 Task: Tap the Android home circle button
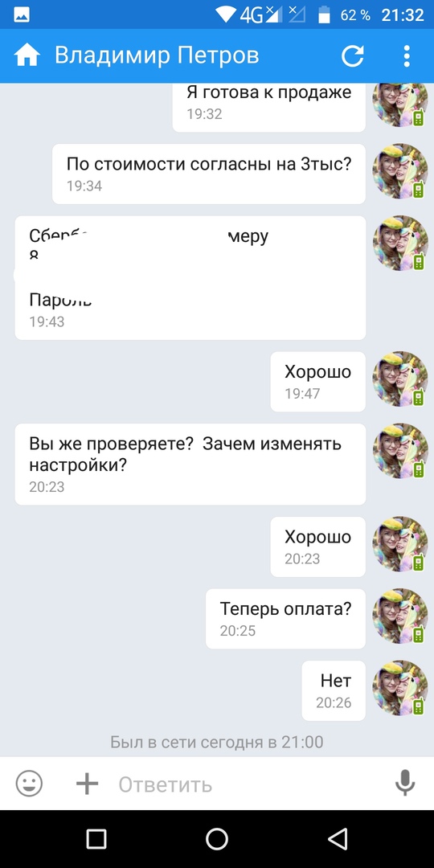coord(217,838)
